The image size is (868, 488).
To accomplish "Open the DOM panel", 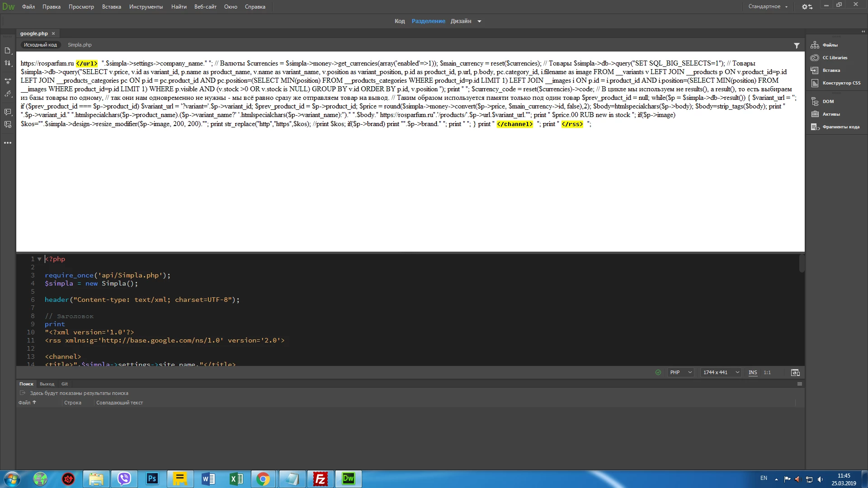I will (828, 102).
